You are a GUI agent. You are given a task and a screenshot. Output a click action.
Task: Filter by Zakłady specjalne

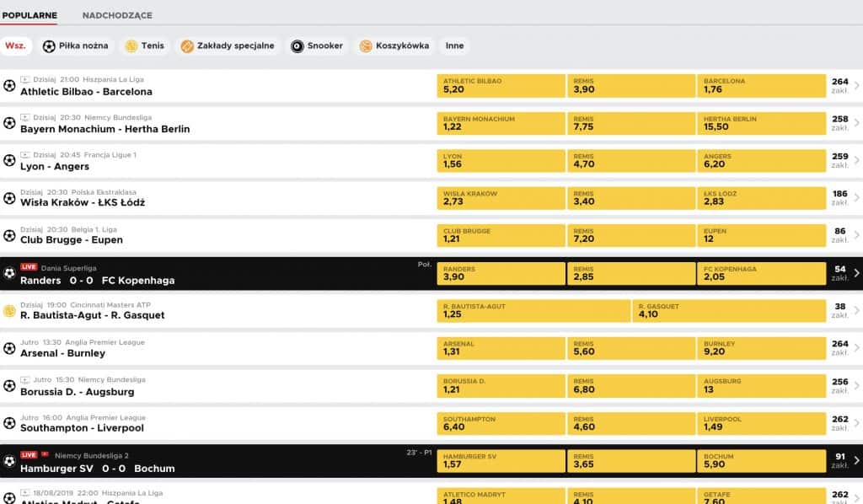(228, 46)
